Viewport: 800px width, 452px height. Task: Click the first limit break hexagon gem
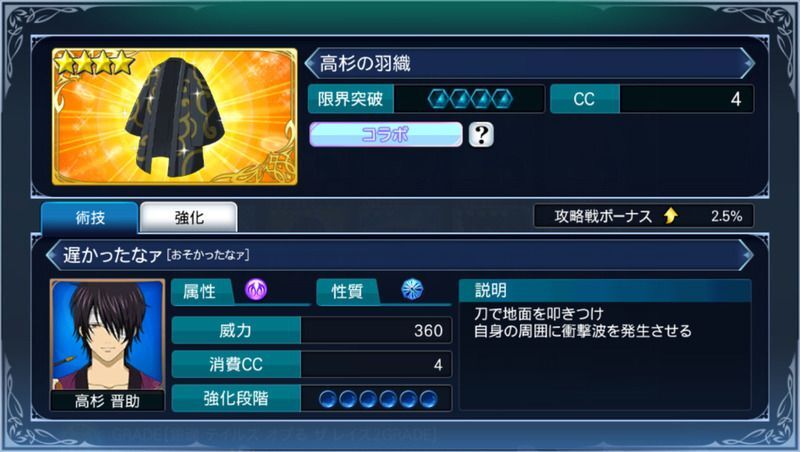[x=439, y=99]
